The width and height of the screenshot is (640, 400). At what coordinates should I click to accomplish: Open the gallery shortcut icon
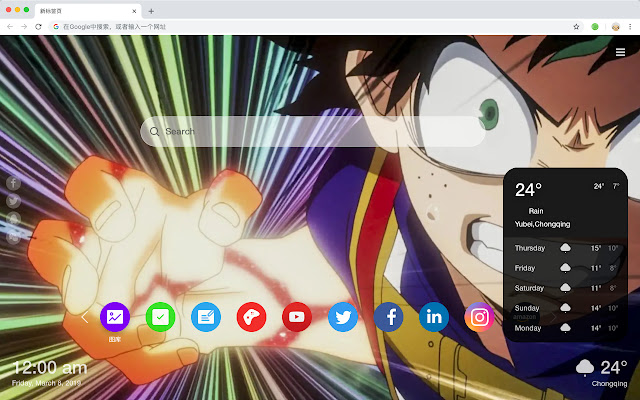[x=115, y=317]
